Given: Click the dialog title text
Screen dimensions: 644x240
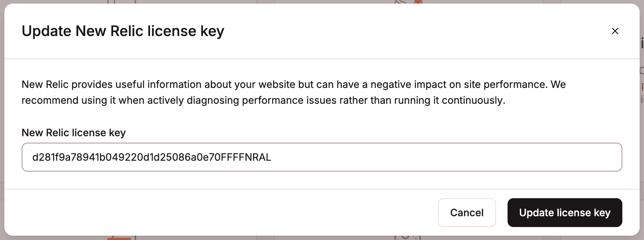Looking at the screenshot, I should tap(123, 31).
